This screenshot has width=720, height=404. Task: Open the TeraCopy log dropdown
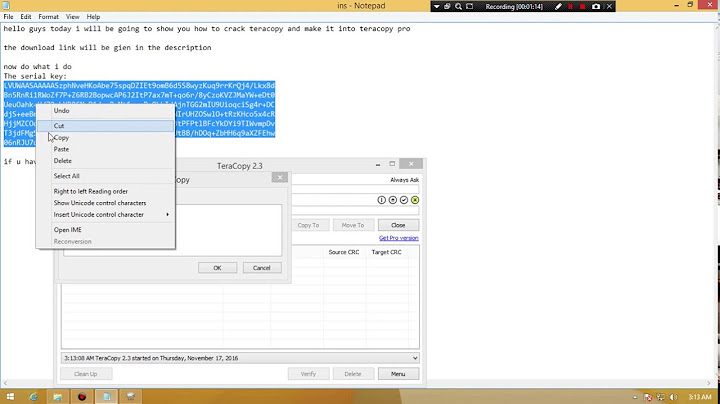point(415,358)
